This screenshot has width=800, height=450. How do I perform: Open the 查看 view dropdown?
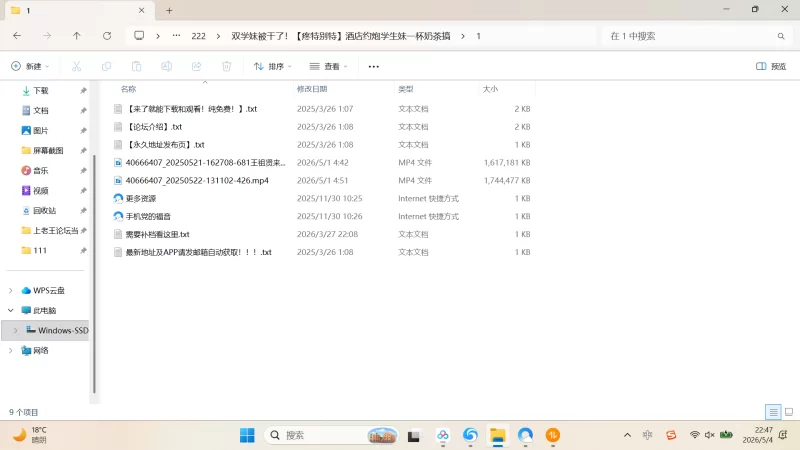coord(329,66)
